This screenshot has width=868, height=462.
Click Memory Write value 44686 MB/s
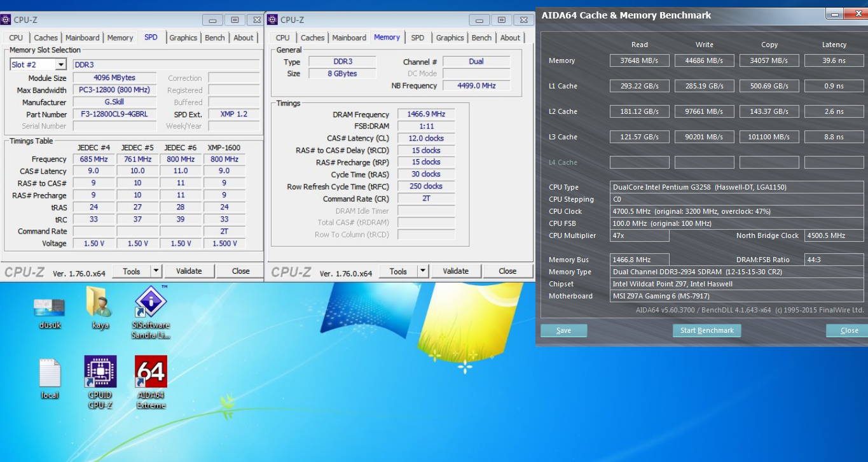coord(704,60)
